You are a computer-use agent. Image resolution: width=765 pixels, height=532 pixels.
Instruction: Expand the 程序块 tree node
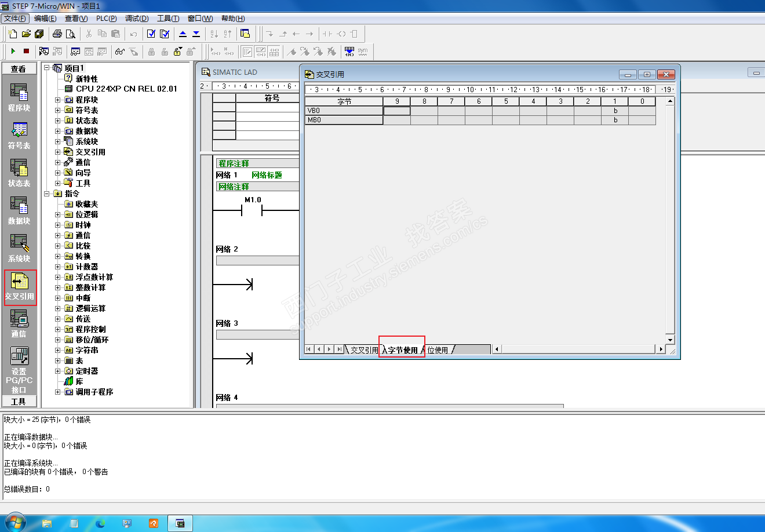click(x=58, y=100)
